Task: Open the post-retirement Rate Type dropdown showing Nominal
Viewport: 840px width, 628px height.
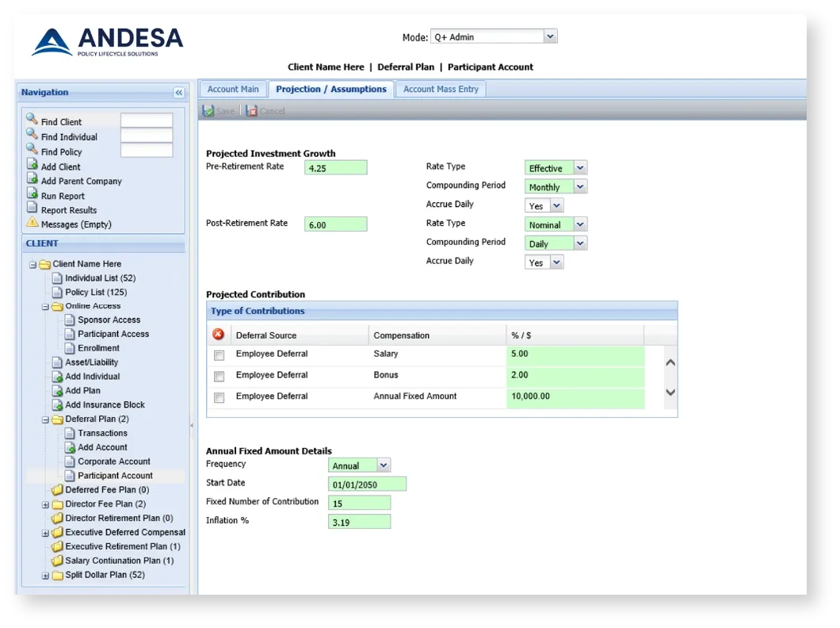Action: (x=580, y=224)
